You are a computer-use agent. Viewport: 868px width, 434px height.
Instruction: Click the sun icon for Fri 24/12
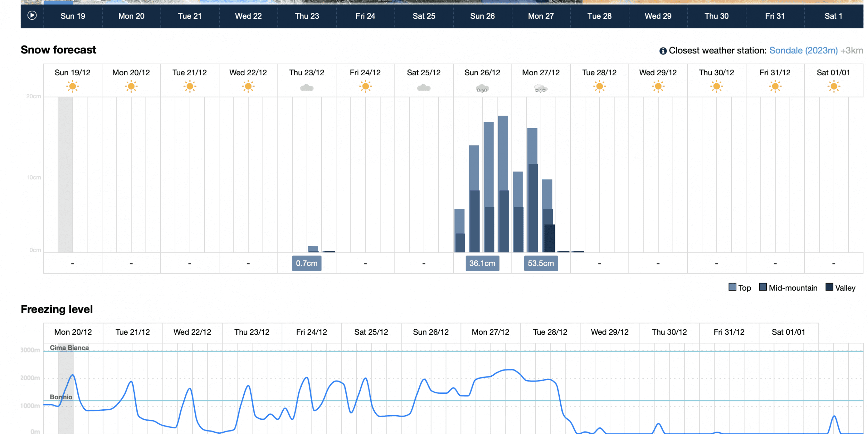(x=365, y=86)
